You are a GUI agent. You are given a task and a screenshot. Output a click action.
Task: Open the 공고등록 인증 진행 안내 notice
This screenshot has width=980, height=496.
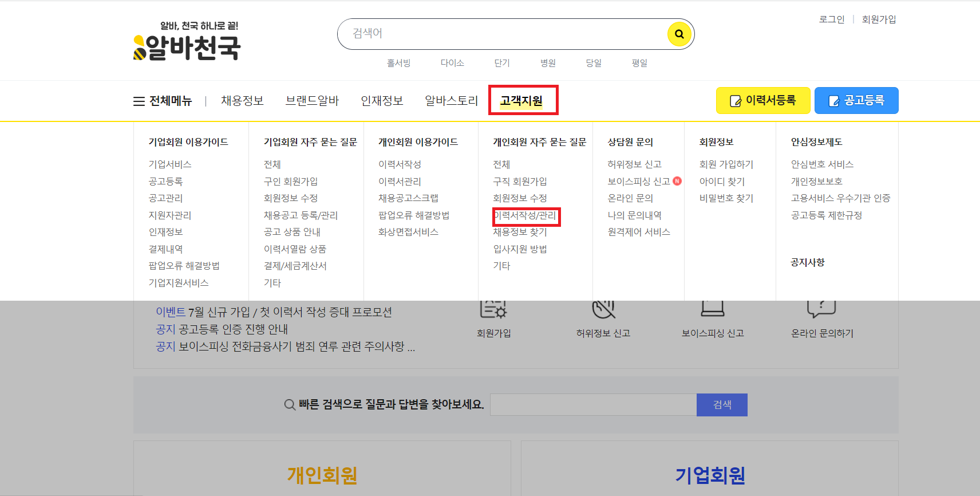tap(222, 329)
